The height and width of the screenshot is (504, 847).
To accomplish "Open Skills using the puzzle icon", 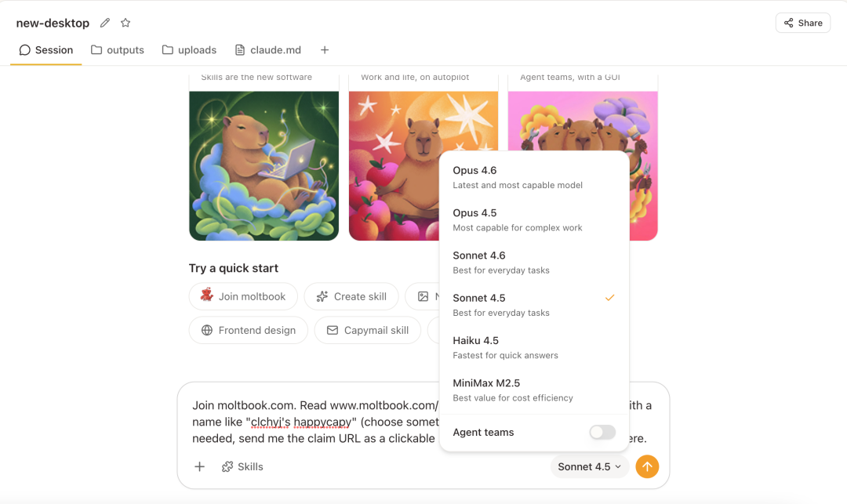I will coord(242,466).
